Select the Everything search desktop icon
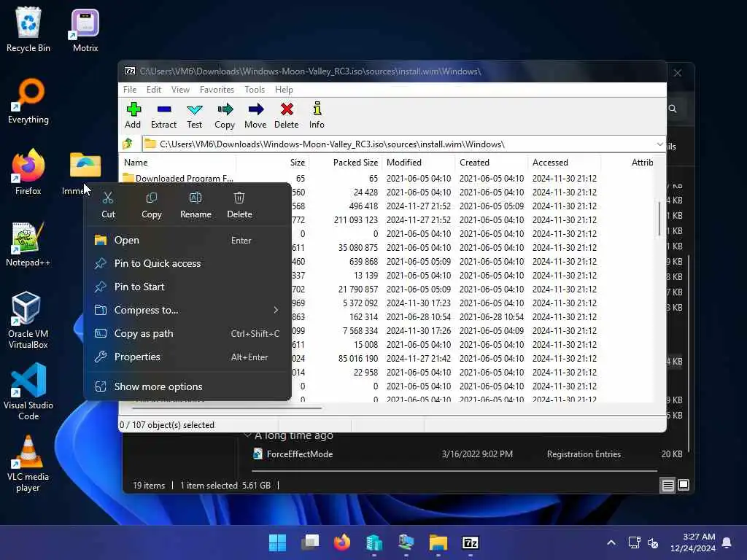Viewport: 747px width, 560px height. (28, 101)
